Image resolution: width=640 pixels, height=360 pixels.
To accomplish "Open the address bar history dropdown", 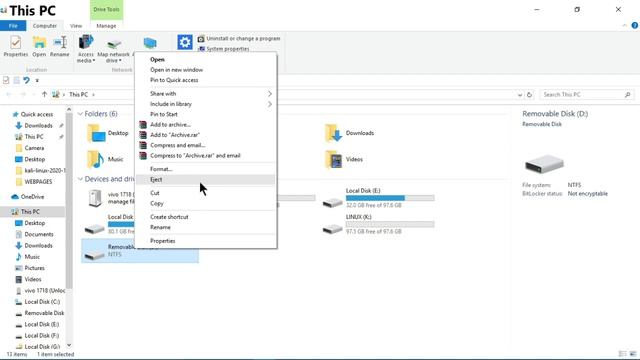I will [520, 95].
